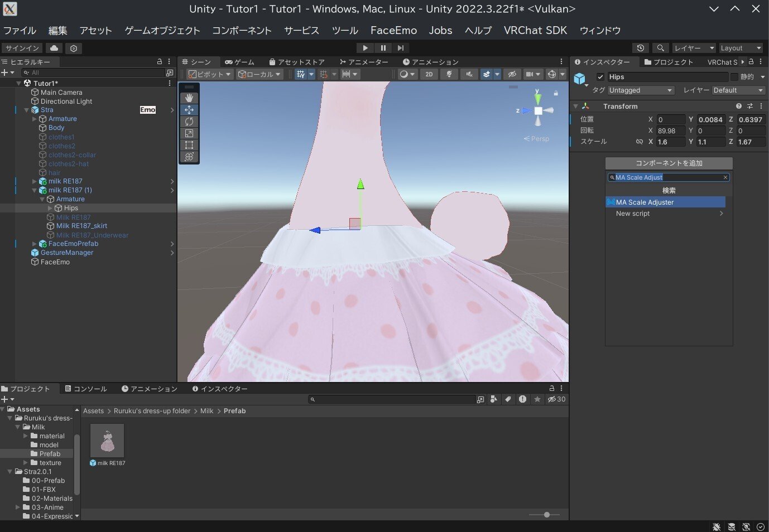Select the milk RE187 prefab thumbnail
The width and height of the screenshot is (769, 532).
click(107, 441)
